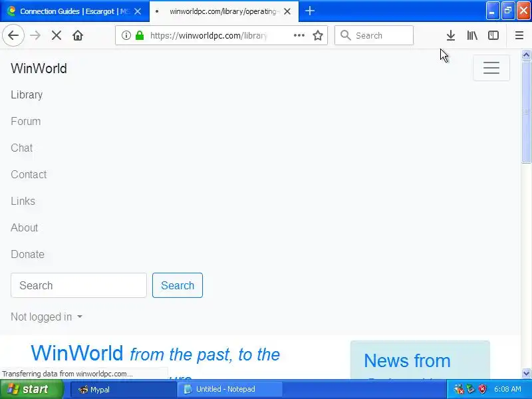Visit the Contact page

[x=29, y=174]
